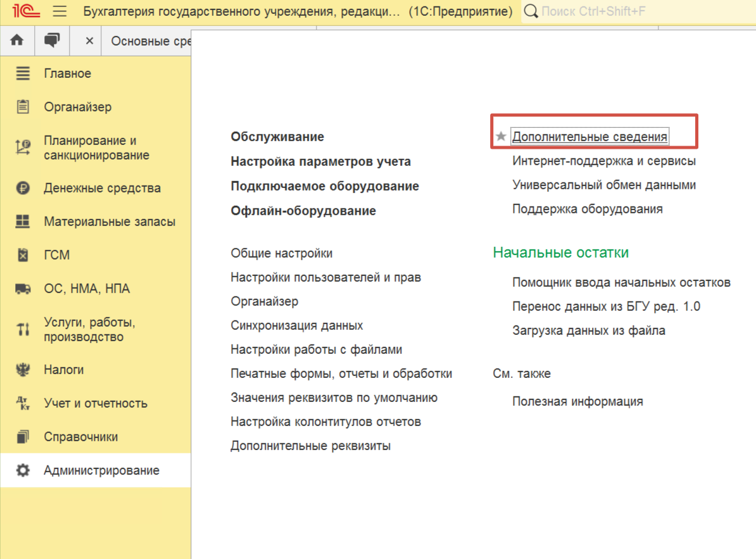756x559 pixels.
Task: Open Настройки работы с файлами
Action: click(x=317, y=349)
